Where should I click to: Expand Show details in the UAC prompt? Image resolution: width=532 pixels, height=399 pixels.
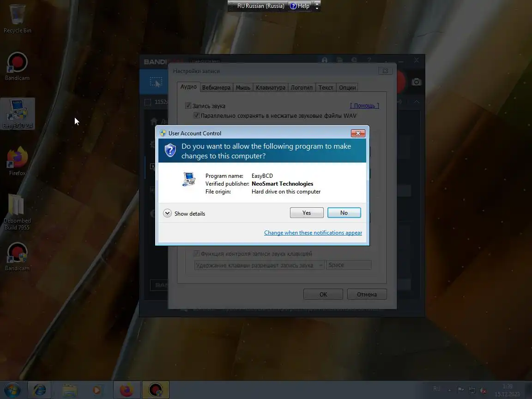(184, 213)
